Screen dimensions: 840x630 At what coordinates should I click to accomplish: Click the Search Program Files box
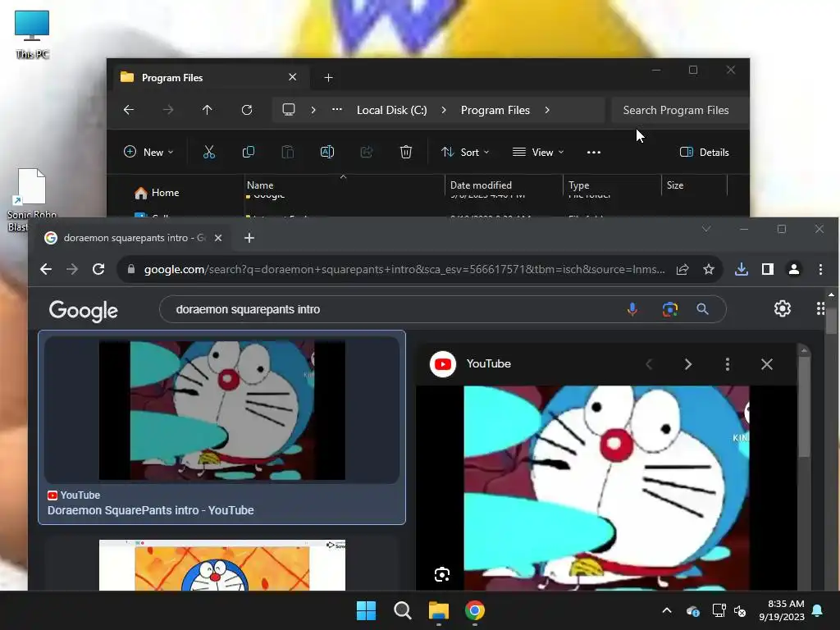click(679, 110)
